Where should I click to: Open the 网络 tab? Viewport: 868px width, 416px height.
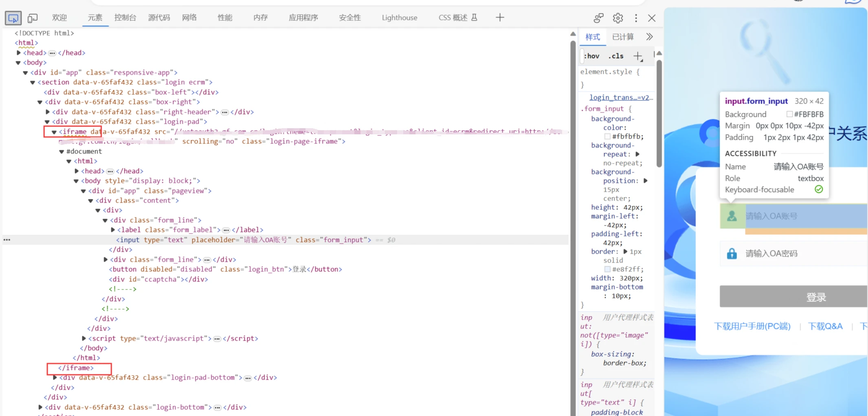[189, 18]
